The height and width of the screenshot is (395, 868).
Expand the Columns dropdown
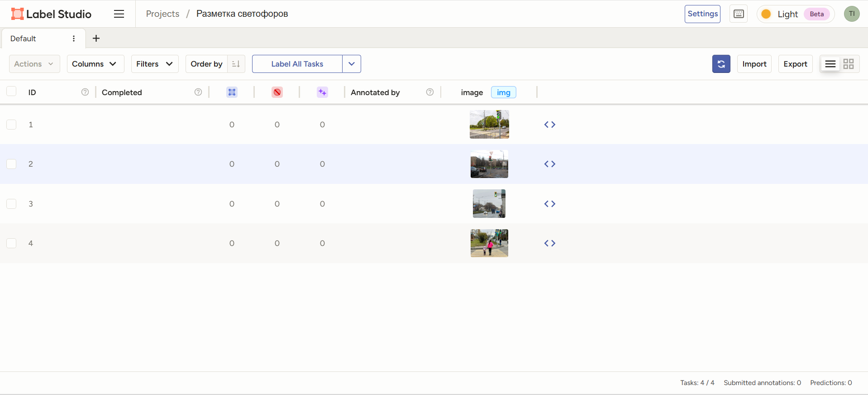95,64
